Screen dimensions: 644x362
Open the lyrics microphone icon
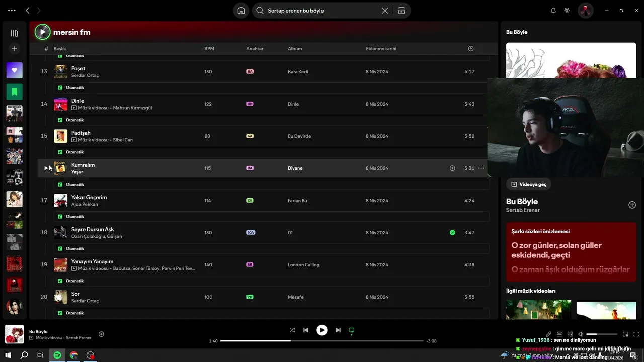click(x=549, y=334)
